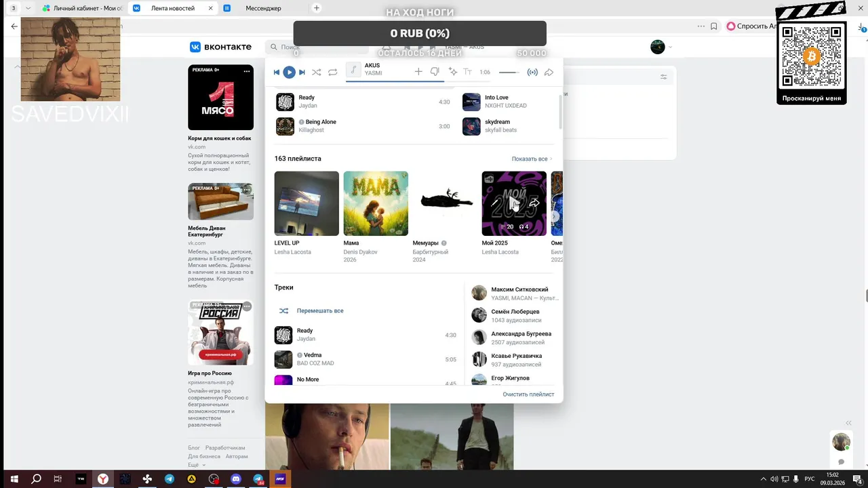Show lyrics with Tt icon

click(467, 72)
